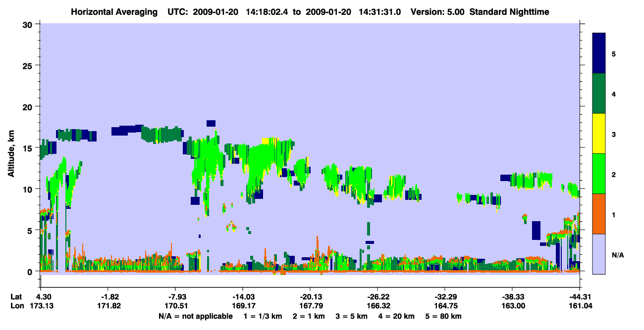Click latitude value '-26.22'
Viewport: 644px width, 330px height.
pos(377,296)
